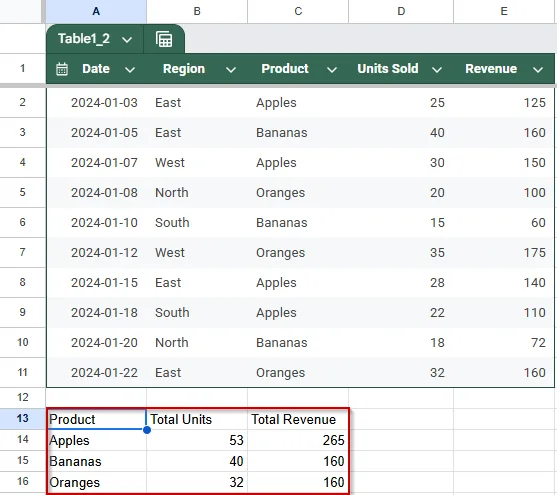This screenshot has width=557, height=495.
Task: Select the Total Units summary header
Action: (197, 419)
